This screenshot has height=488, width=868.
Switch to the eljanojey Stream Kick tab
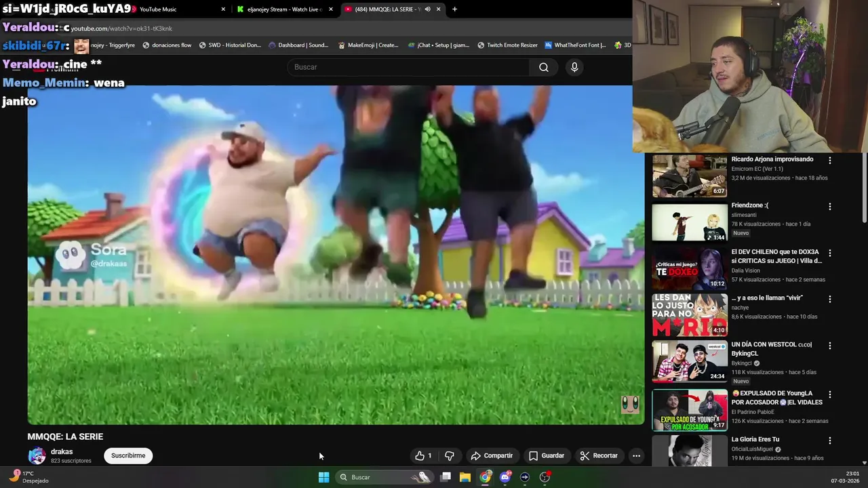pyautogui.click(x=283, y=9)
